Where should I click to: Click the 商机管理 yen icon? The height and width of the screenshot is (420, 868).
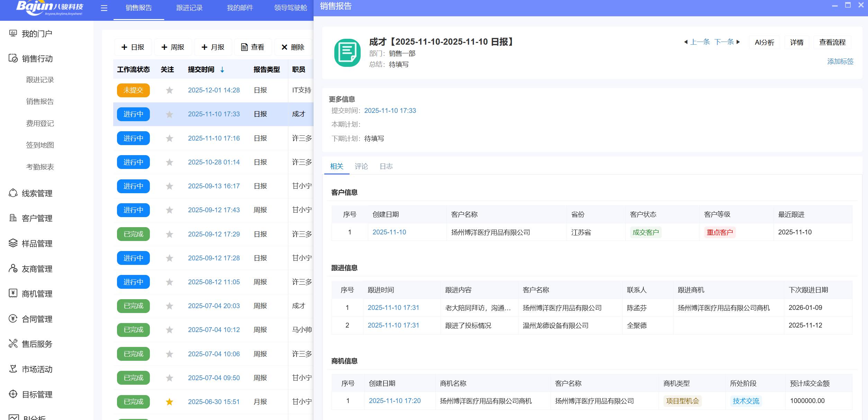point(13,293)
